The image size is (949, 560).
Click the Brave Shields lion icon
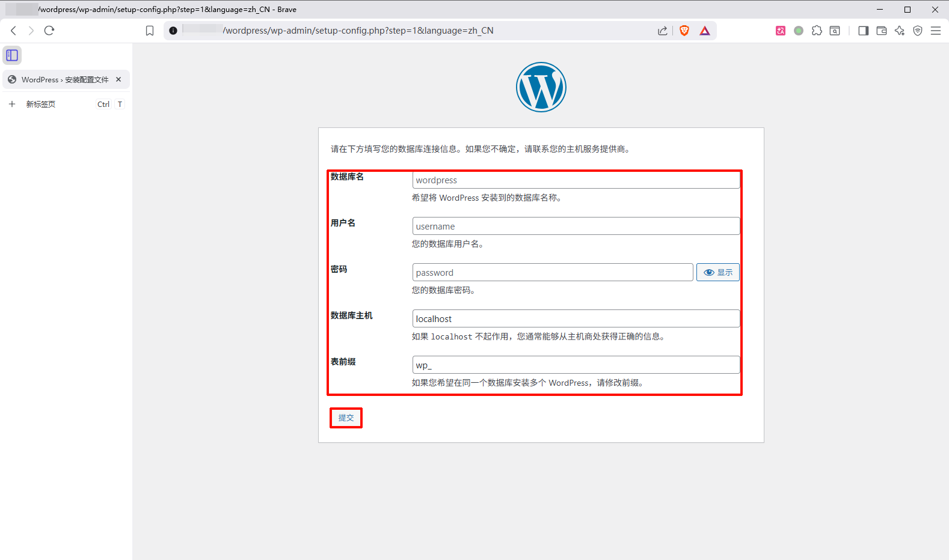684,31
